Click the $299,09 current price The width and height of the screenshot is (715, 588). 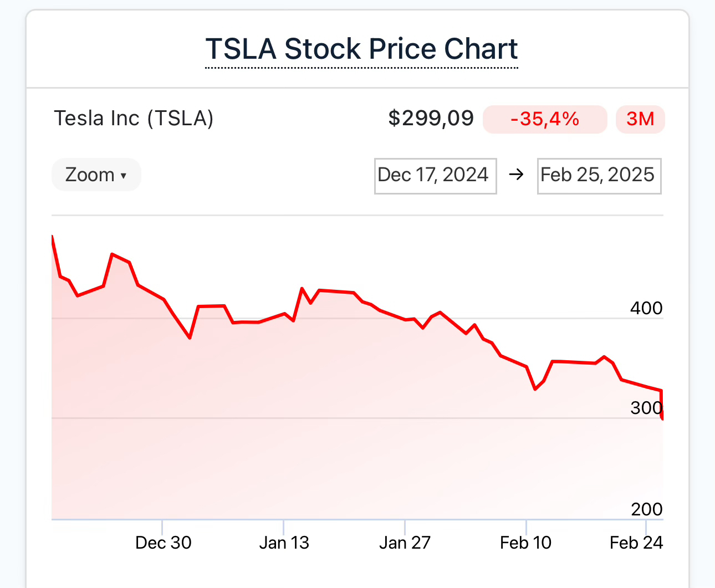(x=431, y=119)
